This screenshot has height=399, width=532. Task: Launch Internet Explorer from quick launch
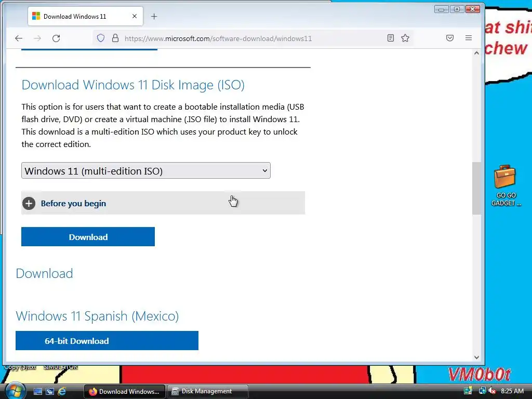pos(62,392)
